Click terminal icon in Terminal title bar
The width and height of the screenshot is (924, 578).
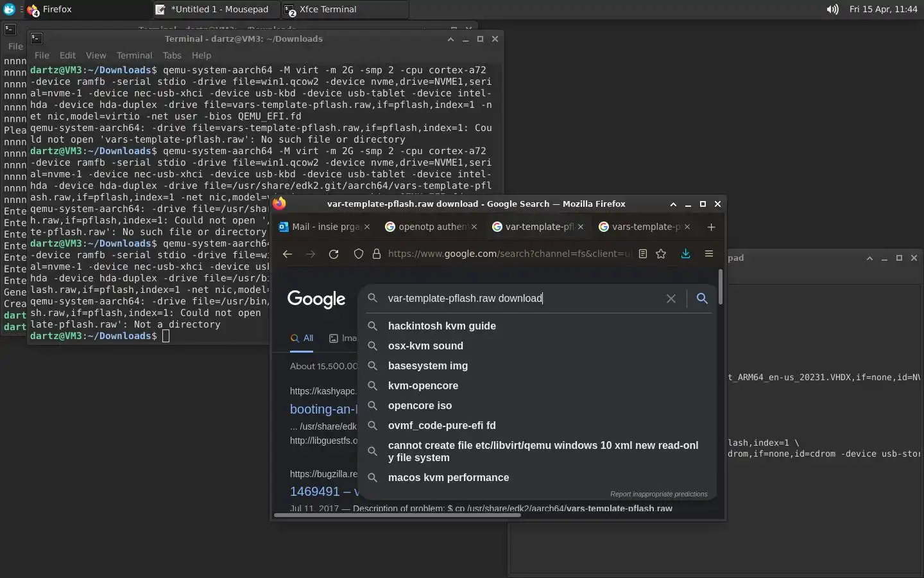(37, 39)
